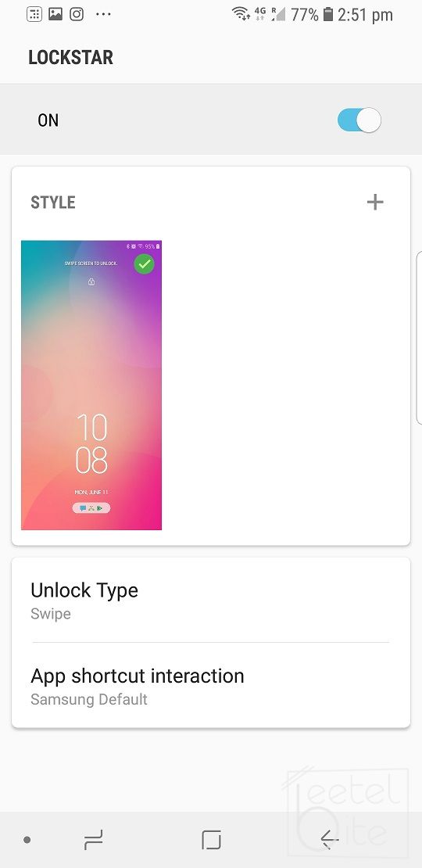The image size is (422, 868).
Task: Tap the Instagram notification icon
Action: (77, 14)
